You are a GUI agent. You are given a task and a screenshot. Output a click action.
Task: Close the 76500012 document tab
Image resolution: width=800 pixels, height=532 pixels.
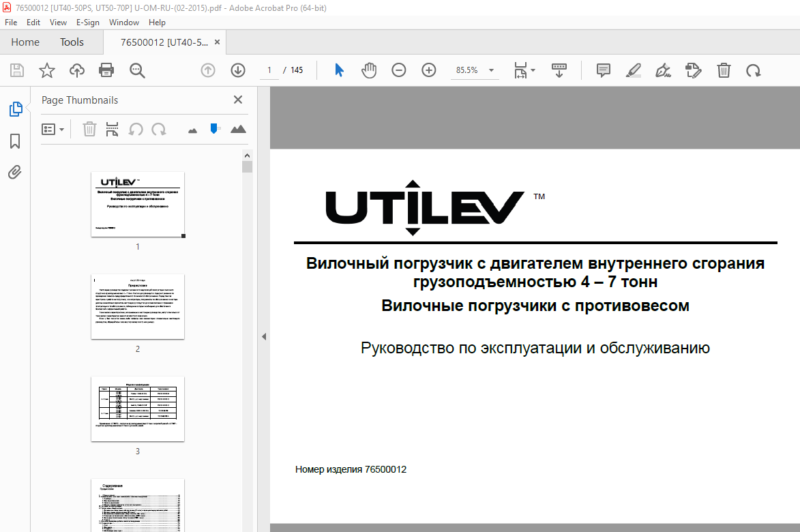218,42
